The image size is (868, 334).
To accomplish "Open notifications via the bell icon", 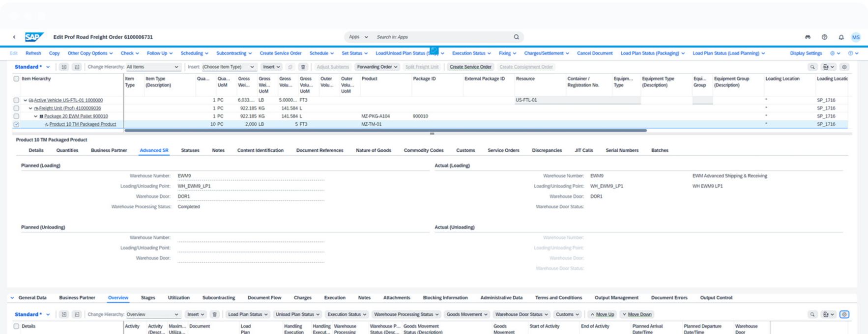I will pyautogui.click(x=841, y=37).
